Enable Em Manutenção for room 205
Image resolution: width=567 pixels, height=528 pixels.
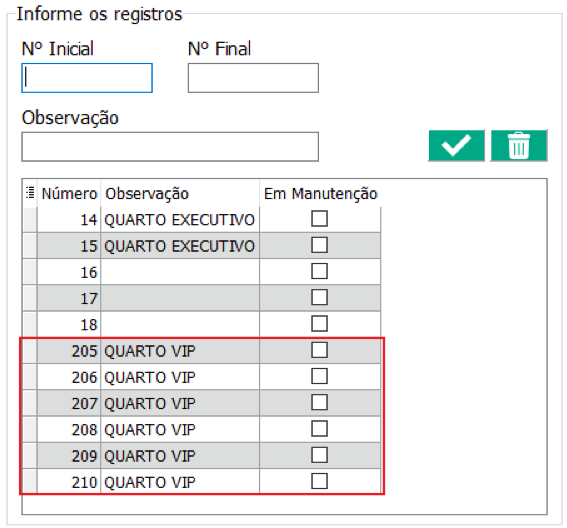tap(319, 350)
